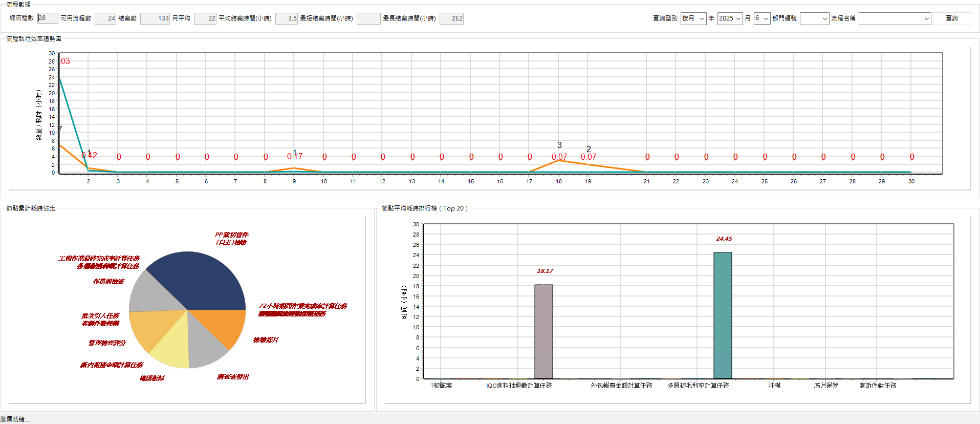Click the 0.07 data label at day 18
The image size is (980, 424).
pyautogui.click(x=559, y=157)
